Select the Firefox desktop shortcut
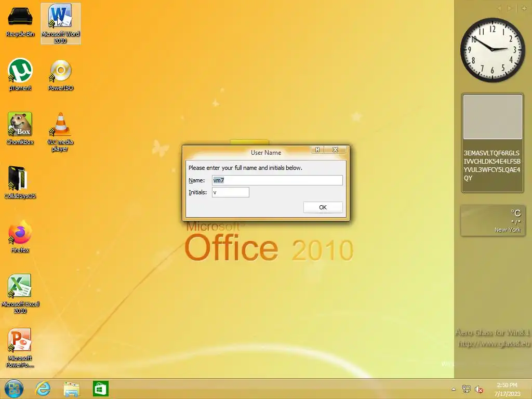 (x=20, y=236)
